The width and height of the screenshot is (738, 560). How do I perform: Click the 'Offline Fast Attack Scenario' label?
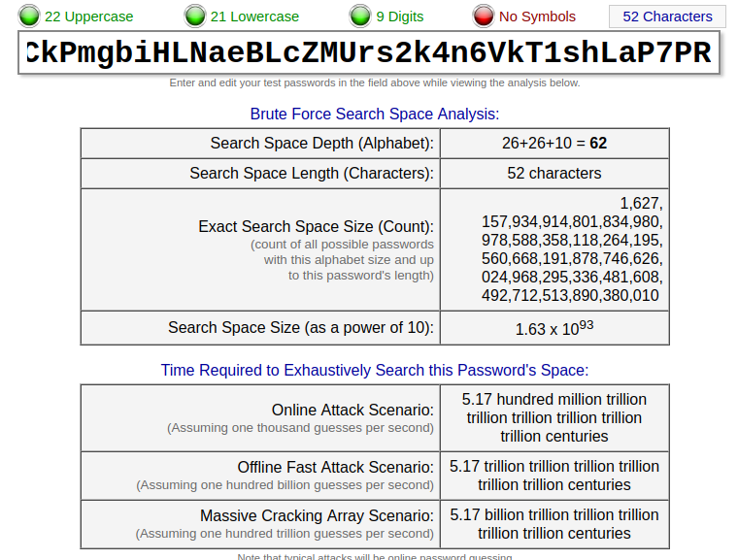click(x=336, y=467)
